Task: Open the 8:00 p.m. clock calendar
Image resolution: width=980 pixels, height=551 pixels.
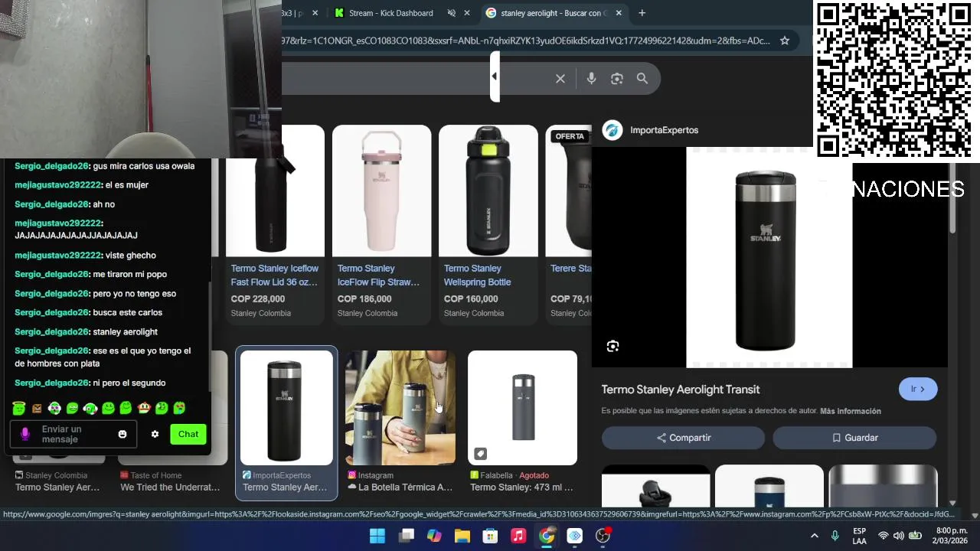Action: click(952, 536)
